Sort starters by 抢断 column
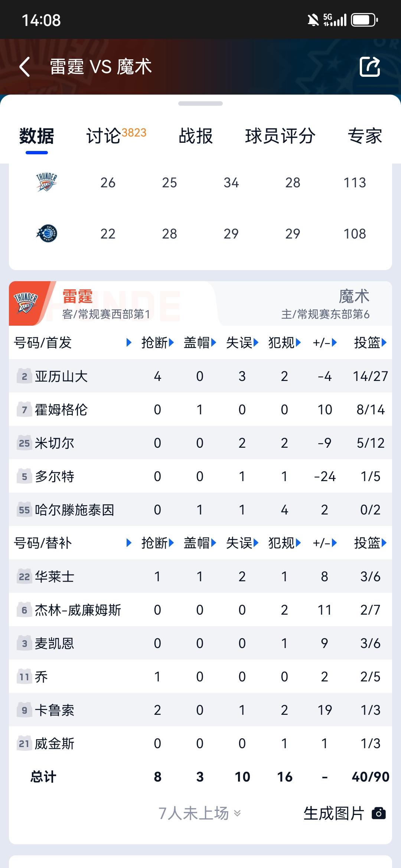Image resolution: width=401 pixels, height=868 pixels. 157,343
